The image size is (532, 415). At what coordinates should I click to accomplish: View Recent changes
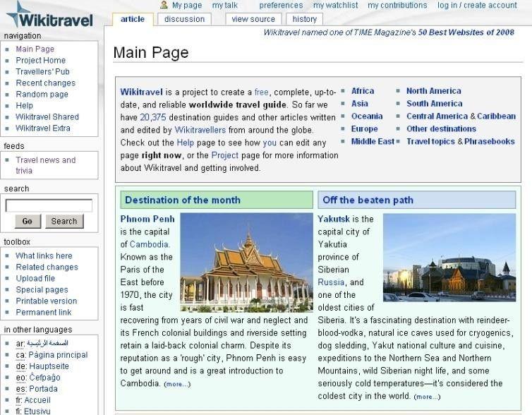coord(45,83)
